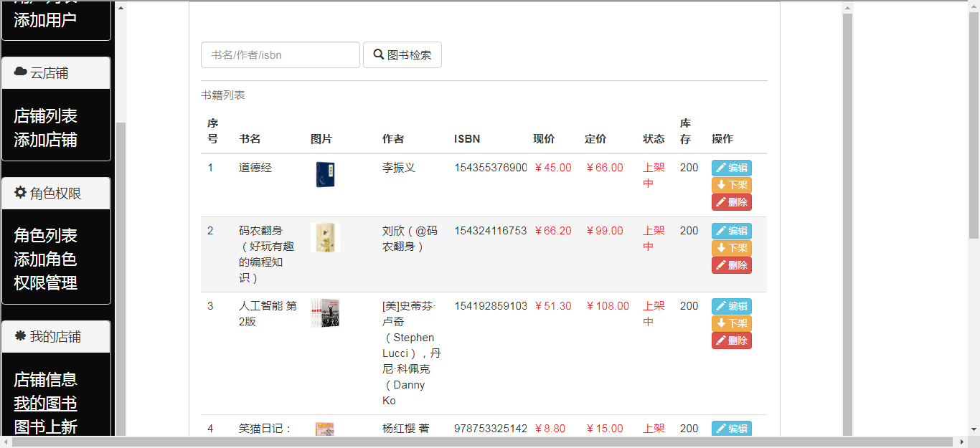Collapse the 角色权限 sidebar section header
980x448 pixels.
click(56, 194)
